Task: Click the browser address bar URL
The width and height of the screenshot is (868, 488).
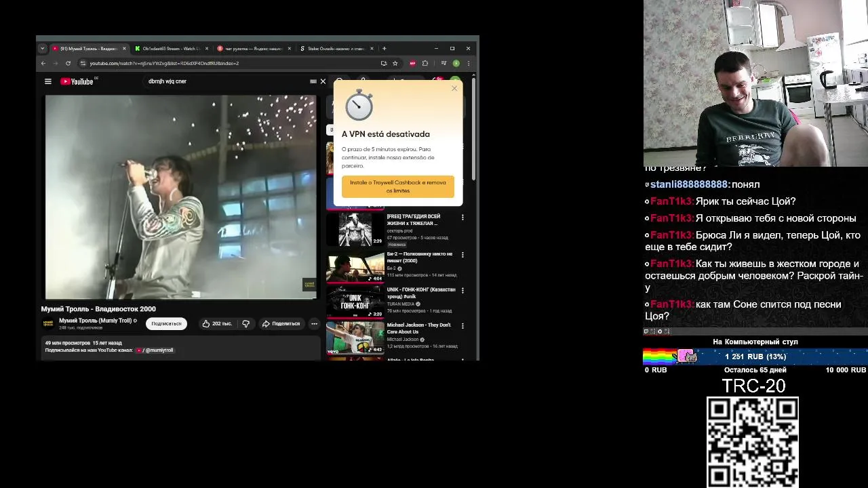Action: 164,63
